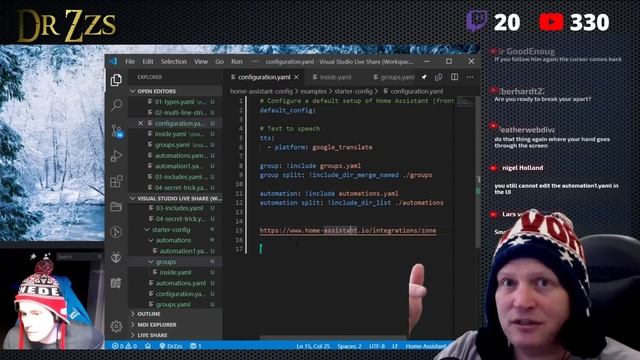The image size is (640, 360).
Task: Open editor More Actions ellipsis menu
Action: [470, 77]
